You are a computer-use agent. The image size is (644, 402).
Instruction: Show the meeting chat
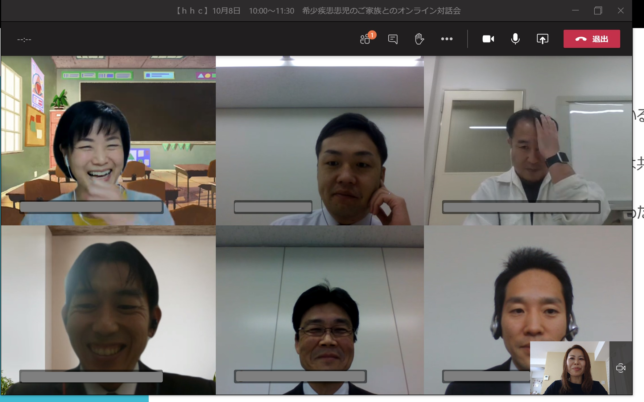pos(393,39)
